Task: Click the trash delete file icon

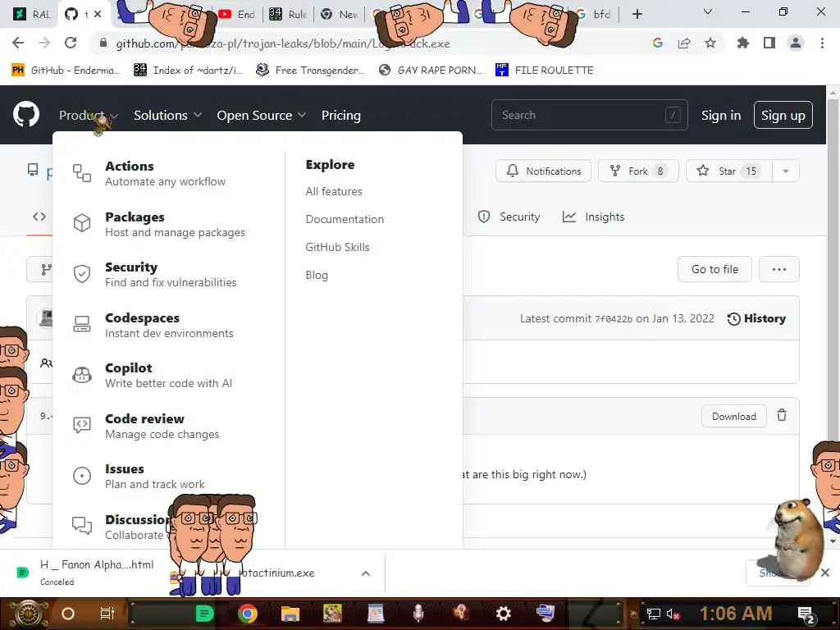Action: pos(782,415)
